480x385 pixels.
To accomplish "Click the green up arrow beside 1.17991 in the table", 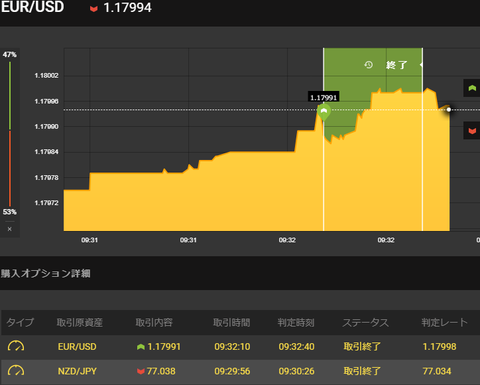I will point(141,347).
